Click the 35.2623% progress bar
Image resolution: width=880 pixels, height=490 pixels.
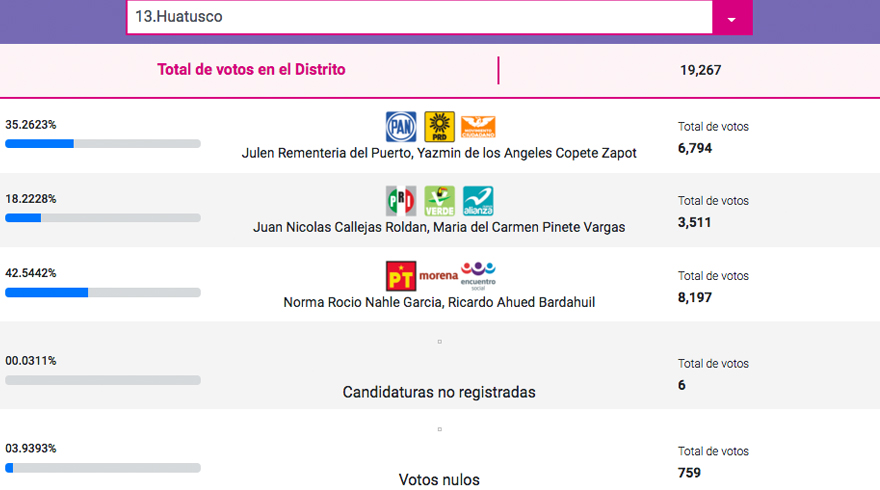pyautogui.click(x=103, y=144)
